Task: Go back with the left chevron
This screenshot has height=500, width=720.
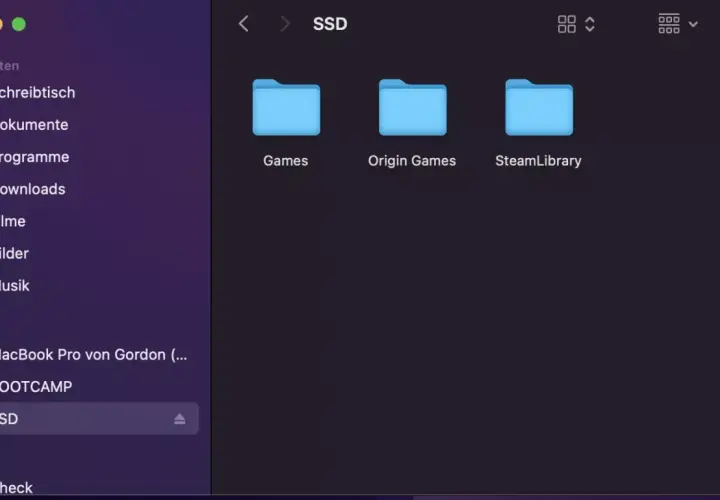Action: point(244,24)
